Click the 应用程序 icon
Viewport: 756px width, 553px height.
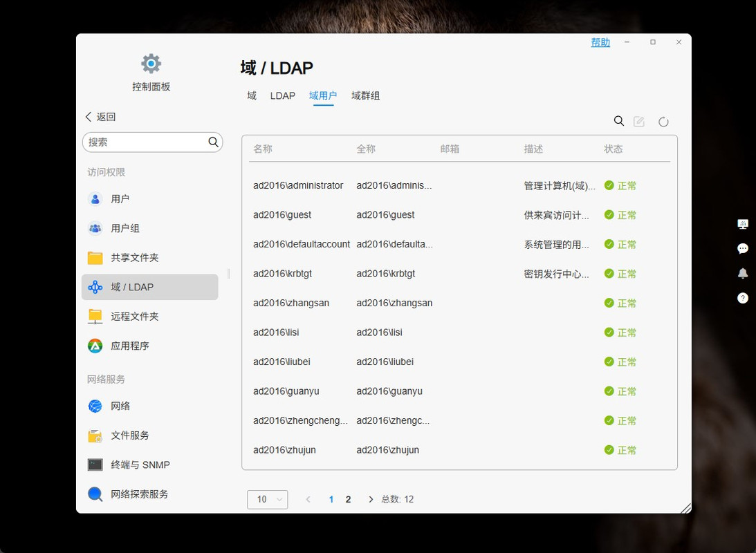point(95,346)
